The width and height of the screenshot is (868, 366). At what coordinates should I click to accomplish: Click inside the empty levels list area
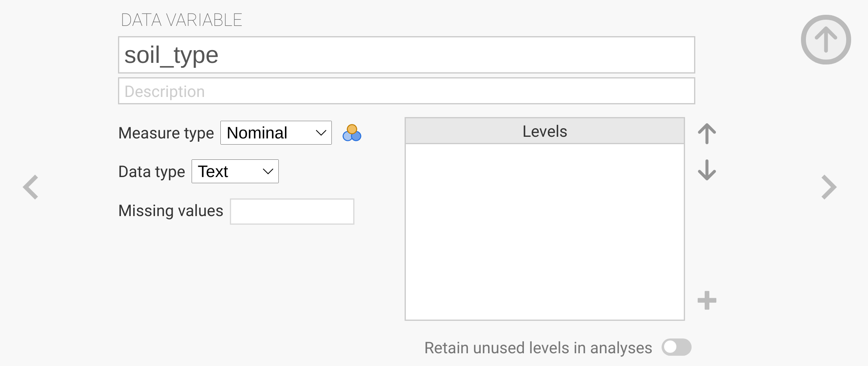coord(544,231)
